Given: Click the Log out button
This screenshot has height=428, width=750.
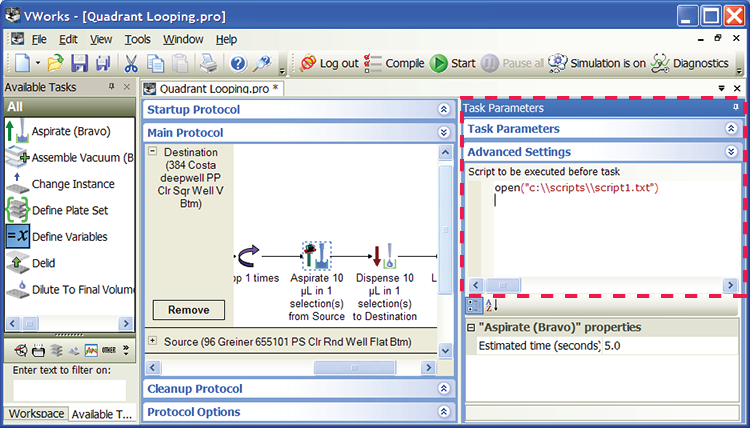Looking at the screenshot, I should point(328,63).
